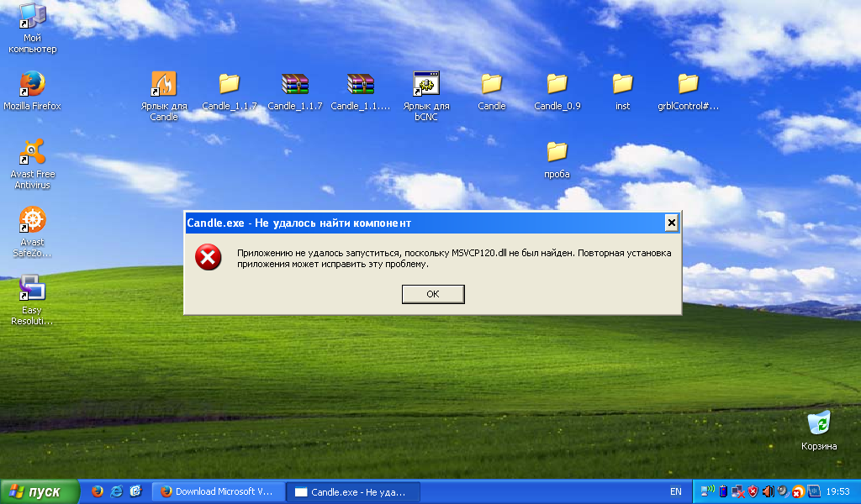Click the Avast tray icon with red X

pos(798,492)
